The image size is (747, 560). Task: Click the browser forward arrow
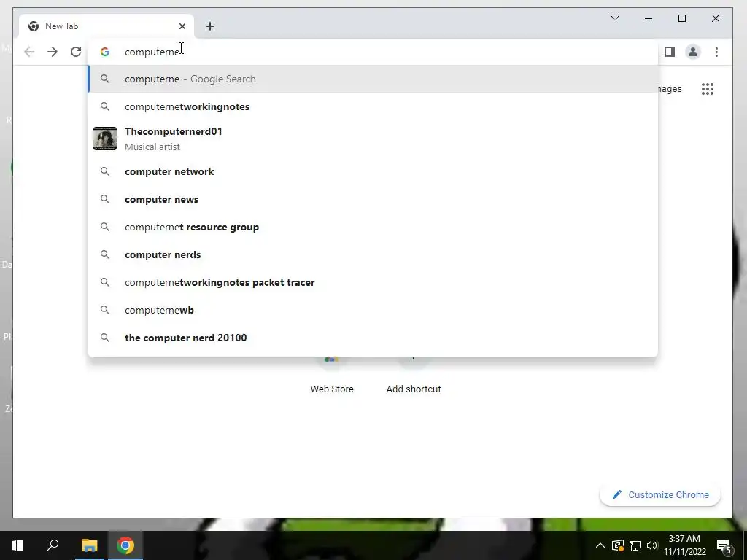tap(53, 52)
